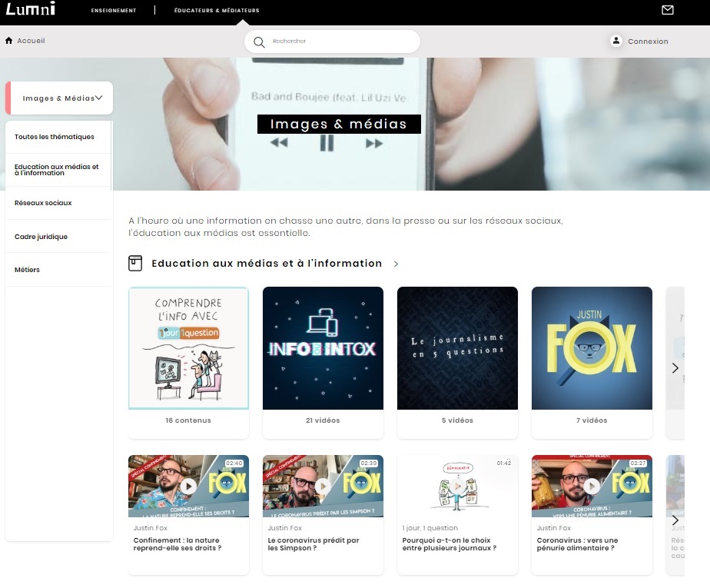Open Education aux médias section arrow
710x588 pixels.
396,264
